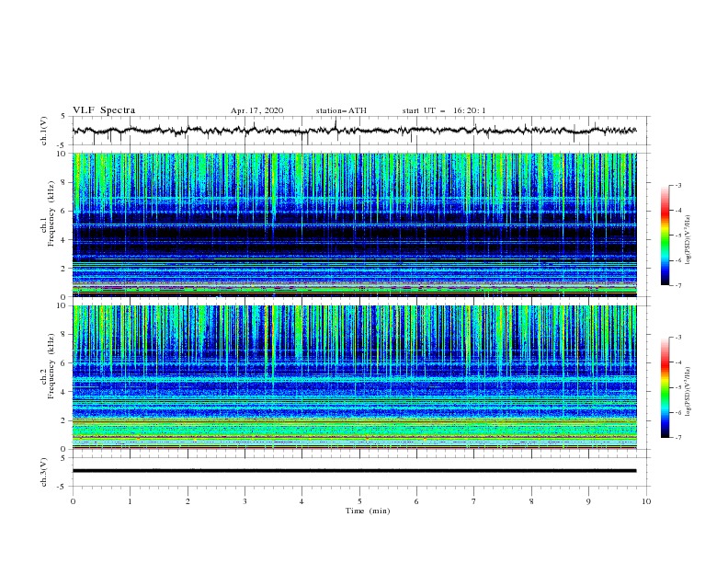
Task: Click the "5" volt tick on ch.3(V) axis
Action: [x=63, y=458]
